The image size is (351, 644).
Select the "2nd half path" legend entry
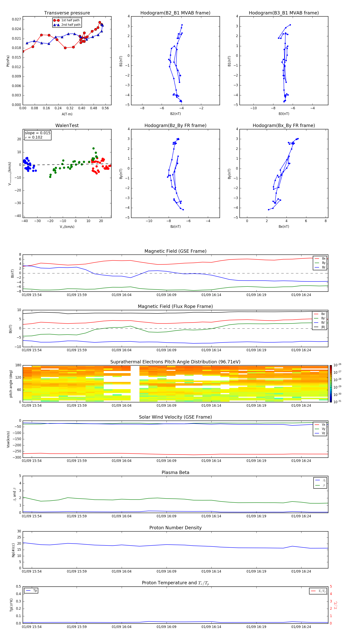click(x=67, y=25)
